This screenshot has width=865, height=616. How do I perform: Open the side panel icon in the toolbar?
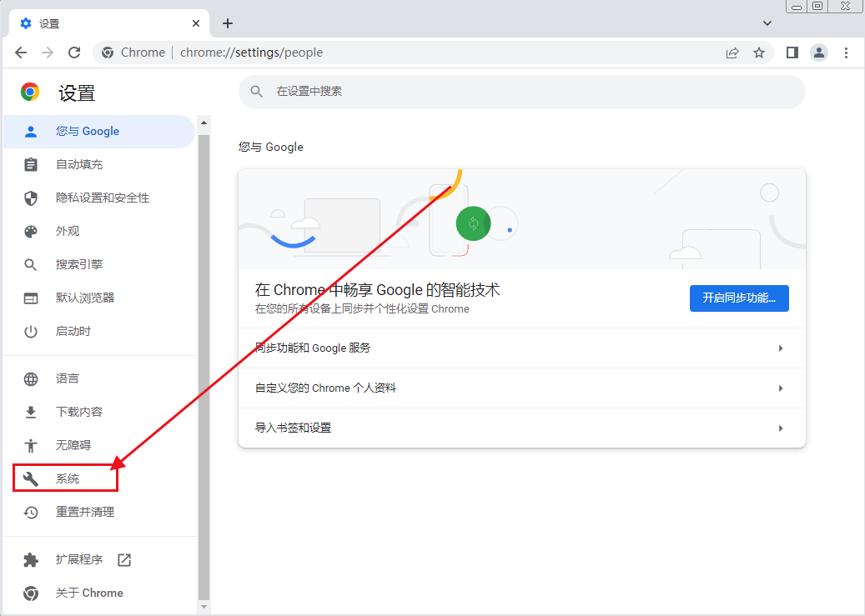click(x=792, y=53)
